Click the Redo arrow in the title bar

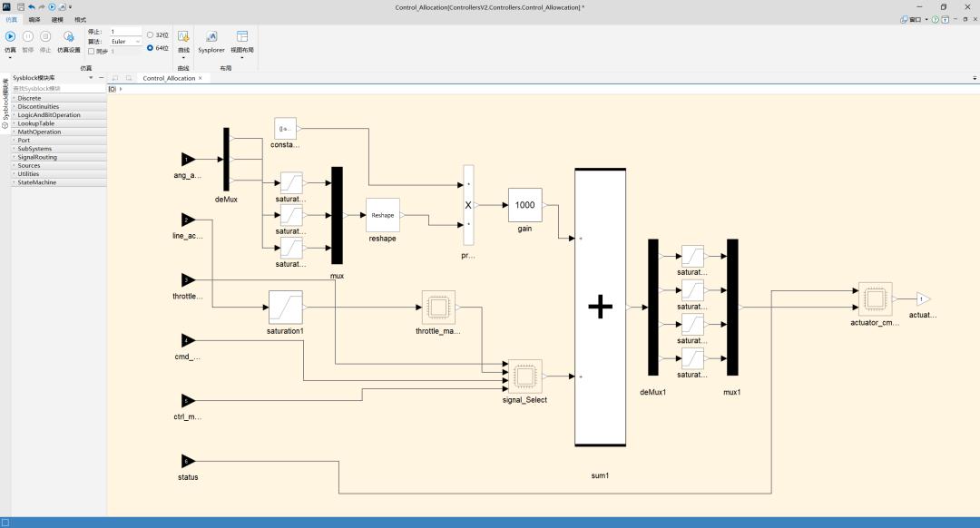click(x=41, y=7)
